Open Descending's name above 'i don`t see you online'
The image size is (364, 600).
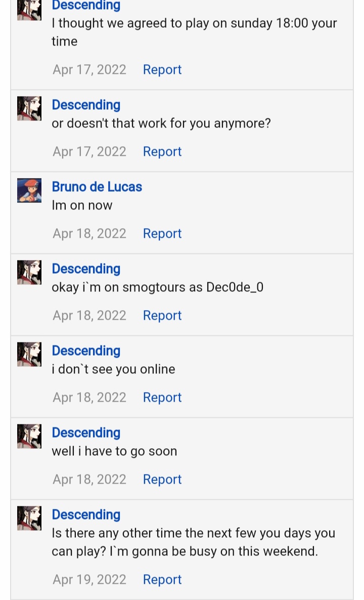86,351
